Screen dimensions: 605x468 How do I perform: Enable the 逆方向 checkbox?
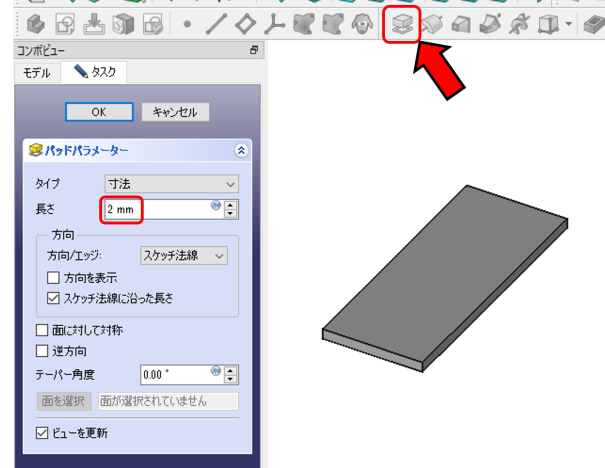(42, 351)
